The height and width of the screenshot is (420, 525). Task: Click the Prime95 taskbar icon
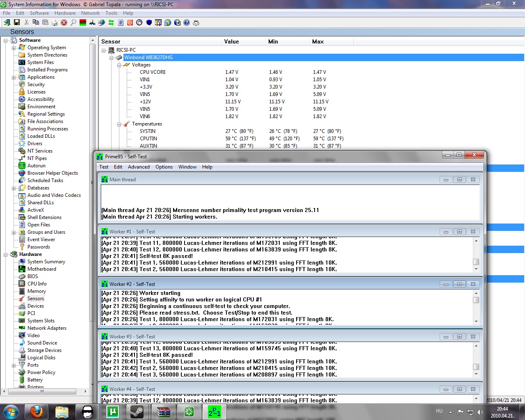[214, 411]
